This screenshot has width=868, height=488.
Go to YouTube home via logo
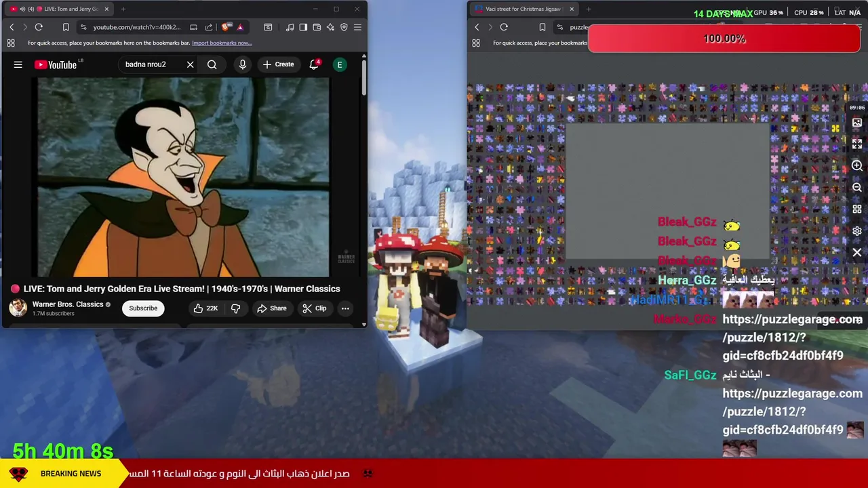tap(56, 64)
